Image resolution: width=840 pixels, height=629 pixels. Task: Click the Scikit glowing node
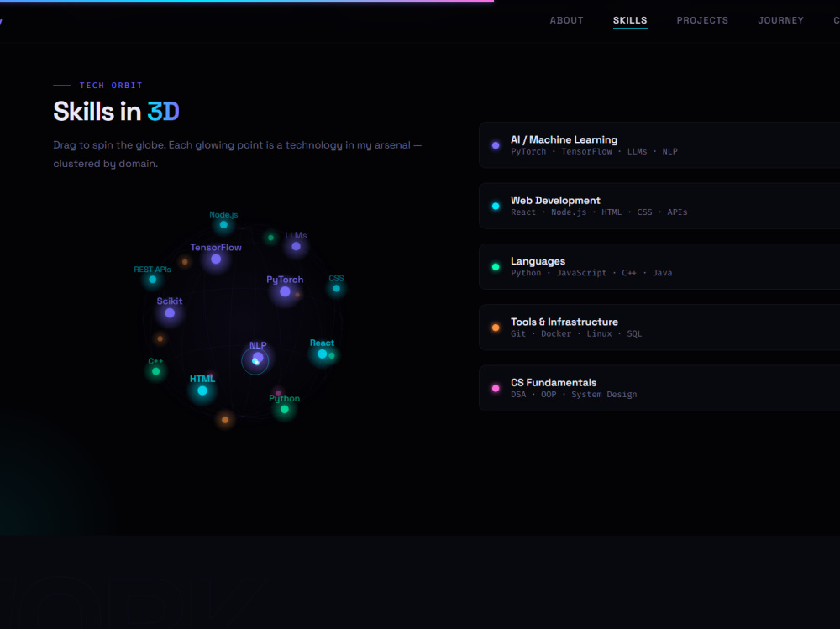point(170,313)
